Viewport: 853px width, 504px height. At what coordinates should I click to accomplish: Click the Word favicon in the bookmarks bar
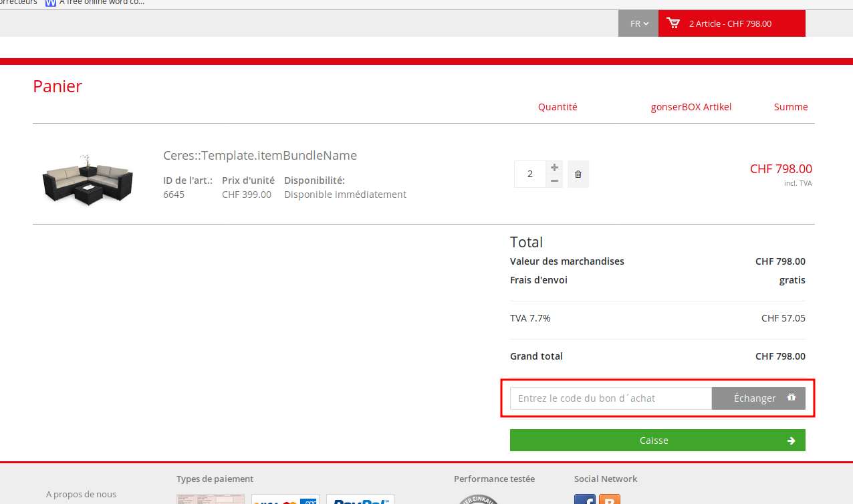[51, 3]
